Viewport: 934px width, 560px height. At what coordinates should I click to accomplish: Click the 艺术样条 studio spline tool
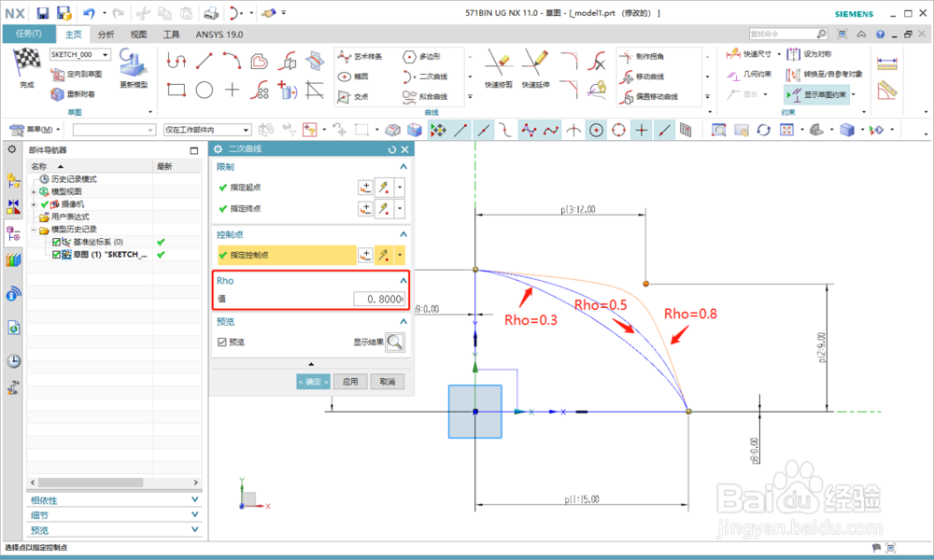coord(361,57)
